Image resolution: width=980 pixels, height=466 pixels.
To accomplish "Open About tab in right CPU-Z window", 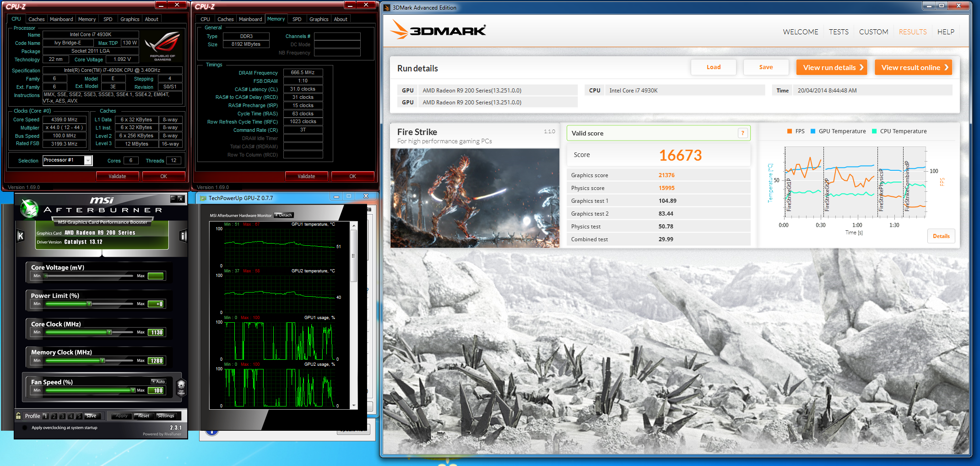I will pyautogui.click(x=341, y=19).
